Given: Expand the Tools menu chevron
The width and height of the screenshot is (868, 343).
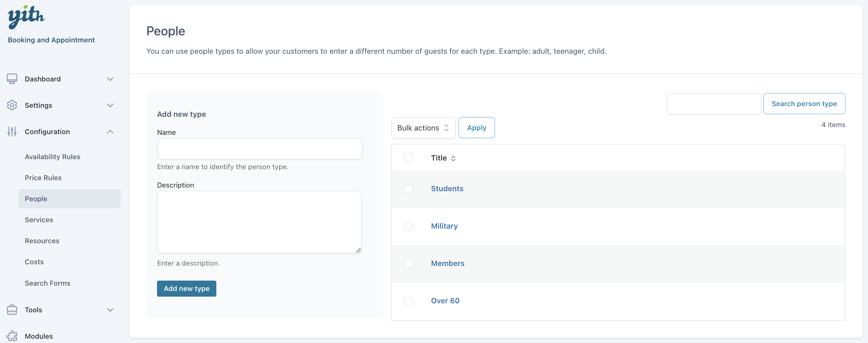Looking at the screenshot, I should 110,310.
